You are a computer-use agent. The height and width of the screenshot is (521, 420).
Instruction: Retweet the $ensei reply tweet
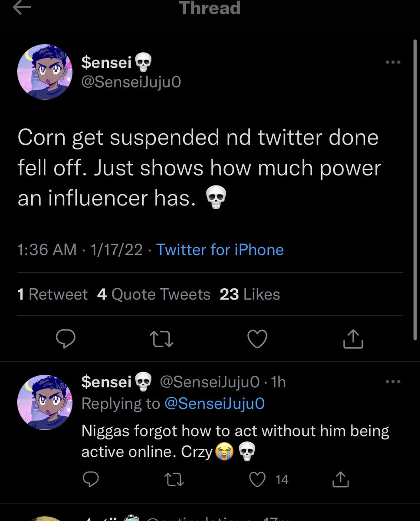(x=174, y=479)
